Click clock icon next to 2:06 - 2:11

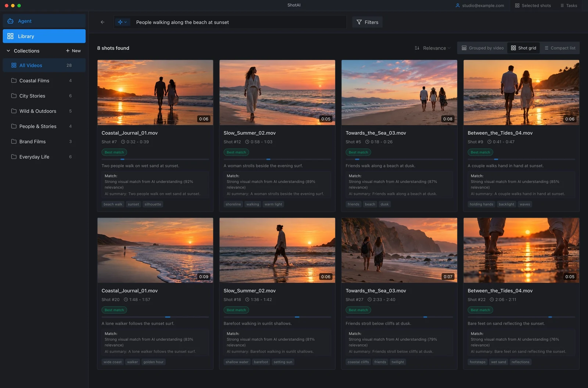point(492,300)
